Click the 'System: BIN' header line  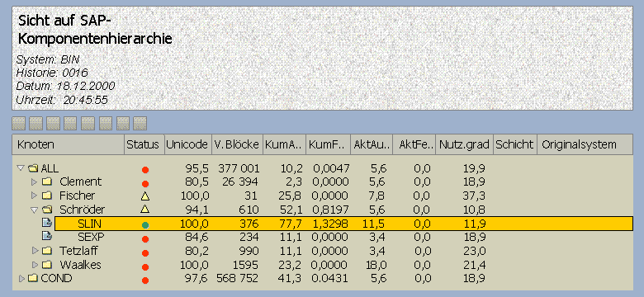click(48, 59)
